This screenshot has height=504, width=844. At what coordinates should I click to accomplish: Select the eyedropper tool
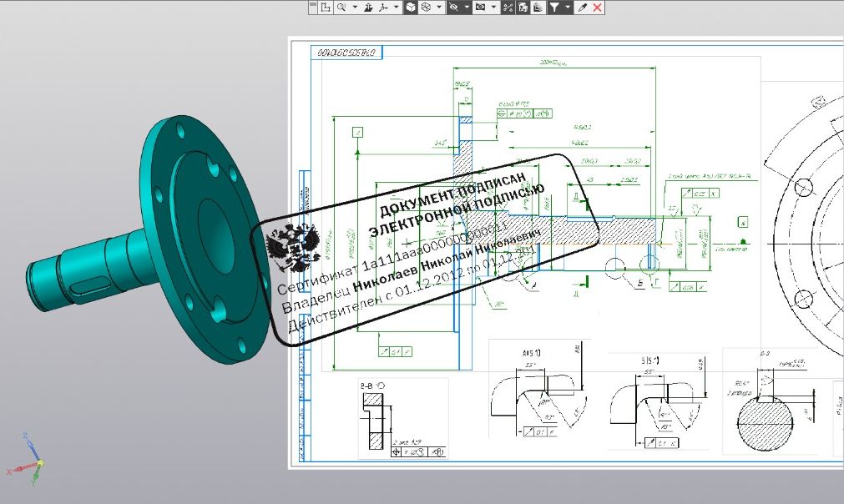click(x=583, y=7)
